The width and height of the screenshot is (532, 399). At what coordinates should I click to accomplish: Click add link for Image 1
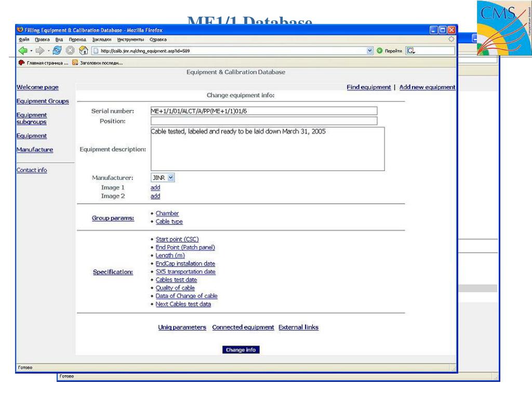155,187
